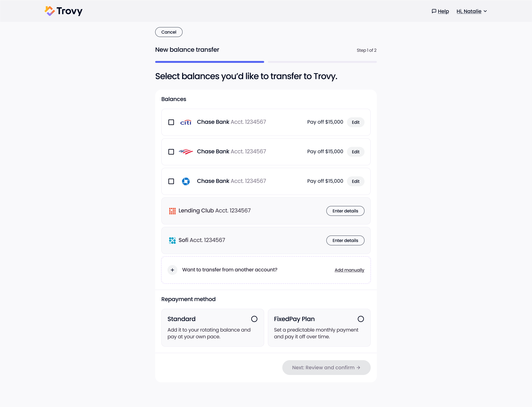Click the Trovy logo icon
This screenshot has height=407, width=532.
click(50, 11)
